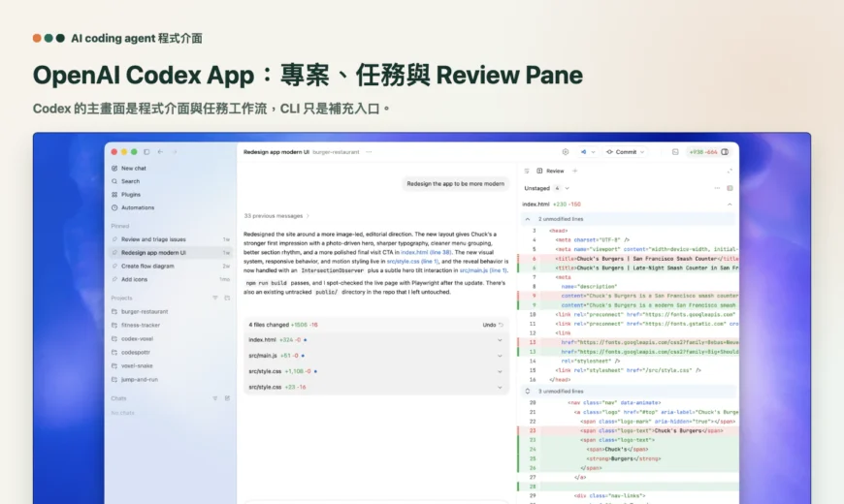Click diff line 3 with head tag
The height and width of the screenshot is (504, 844).
[628, 231]
